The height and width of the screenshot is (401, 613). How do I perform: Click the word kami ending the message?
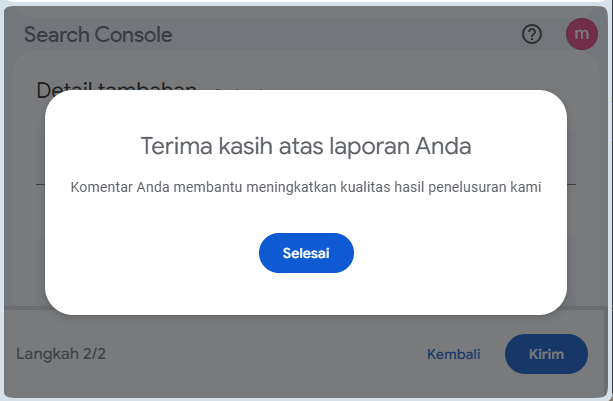tap(524, 188)
